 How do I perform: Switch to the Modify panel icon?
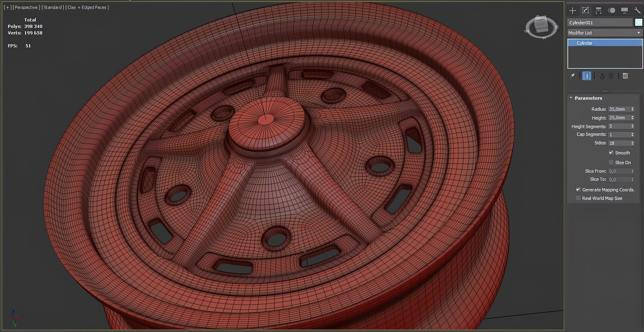click(x=586, y=11)
